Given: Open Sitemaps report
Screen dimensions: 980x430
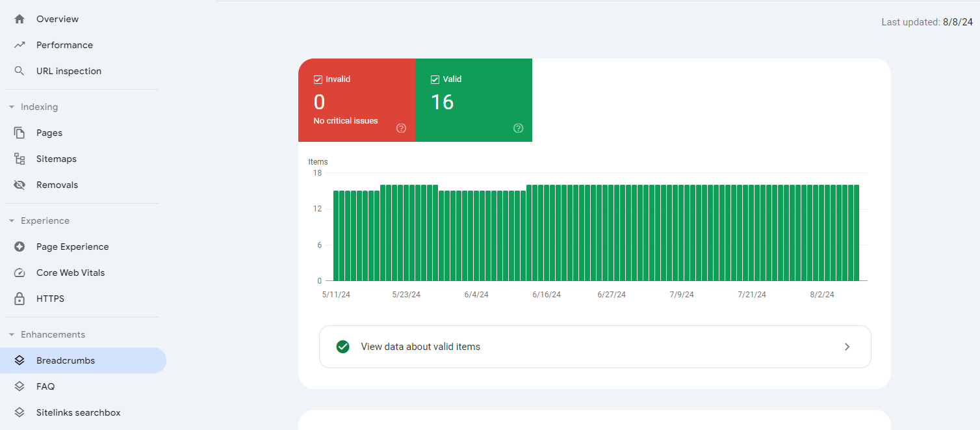Looking at the screenshot, I should 83,159.
